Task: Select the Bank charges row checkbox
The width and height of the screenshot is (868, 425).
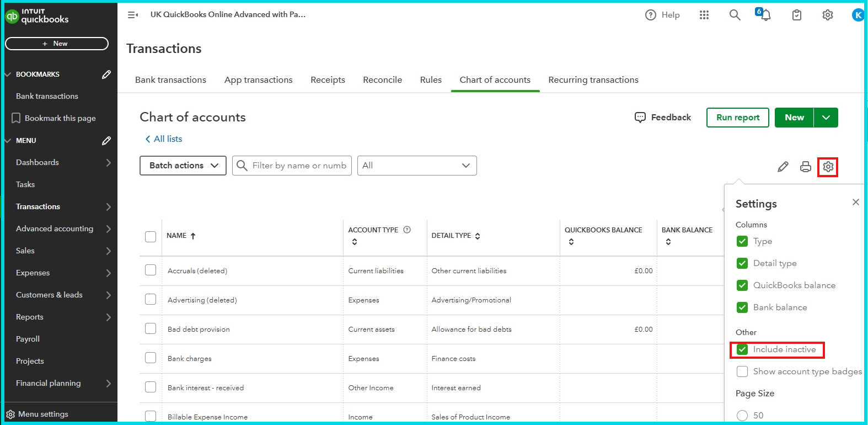Action: coord(151,358)
